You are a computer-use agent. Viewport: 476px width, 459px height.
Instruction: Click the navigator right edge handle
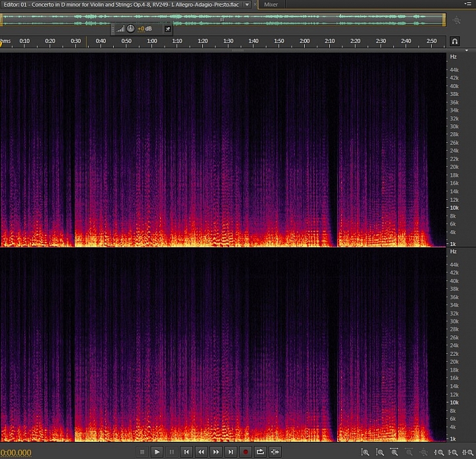[444, 20]
